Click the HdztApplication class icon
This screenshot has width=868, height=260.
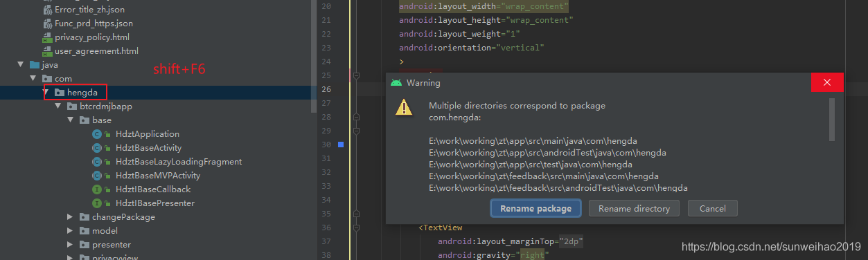point(98,133)
